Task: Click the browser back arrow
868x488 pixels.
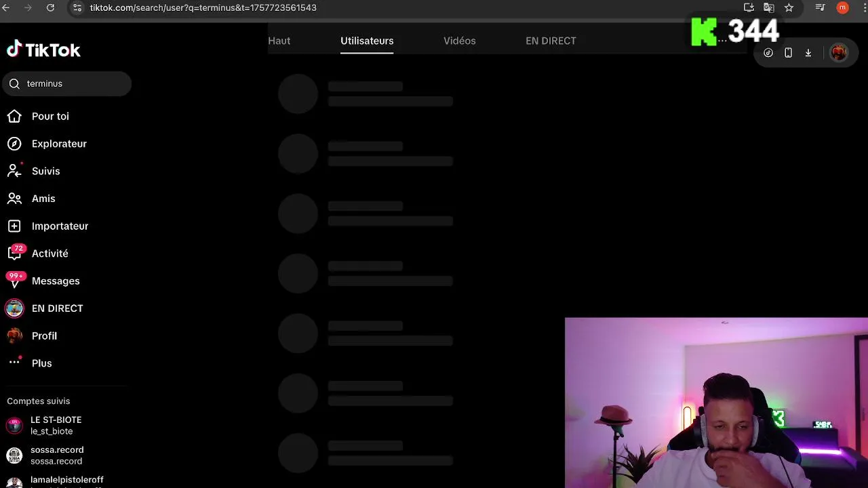Action: 6,7
